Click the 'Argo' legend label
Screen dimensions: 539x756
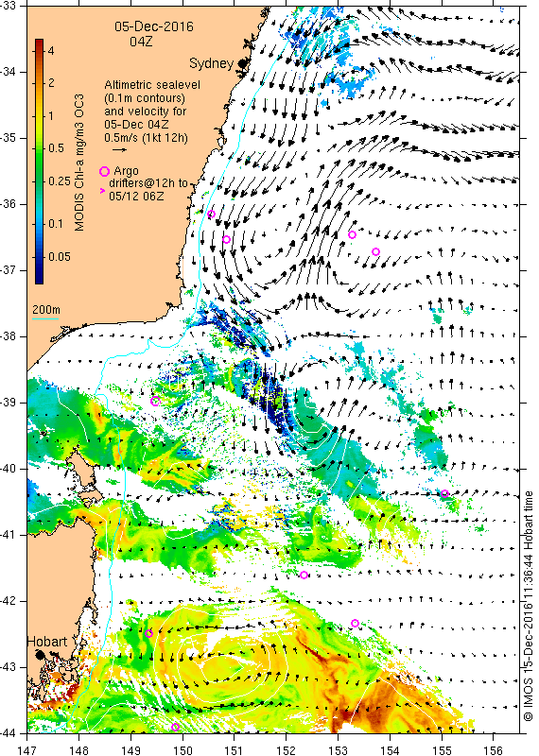pyautogui.click(x=126, y=171)
